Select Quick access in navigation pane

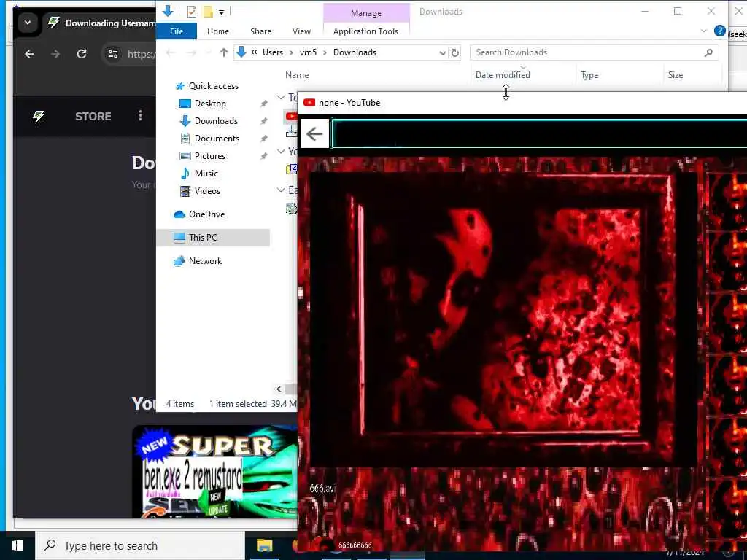(214, 86)
